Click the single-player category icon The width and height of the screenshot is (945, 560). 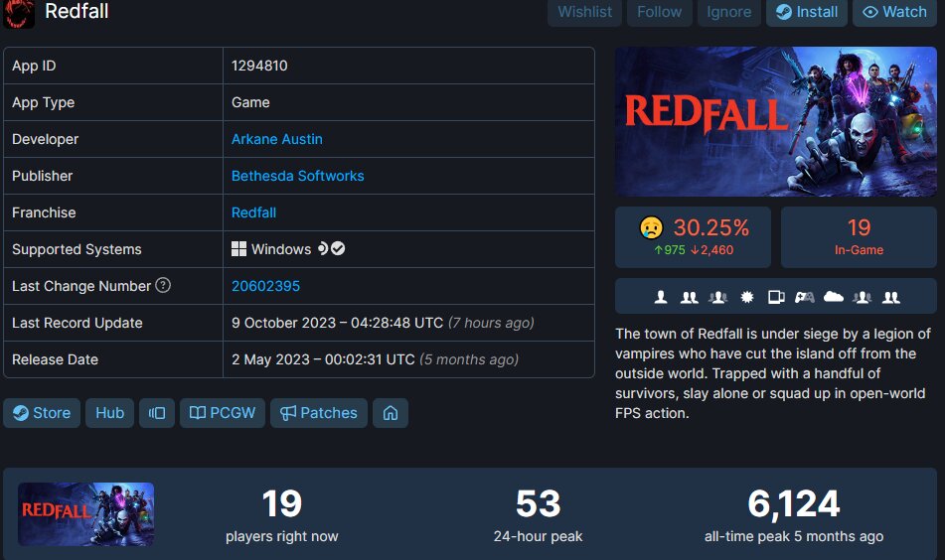click(x=661, y=297)
